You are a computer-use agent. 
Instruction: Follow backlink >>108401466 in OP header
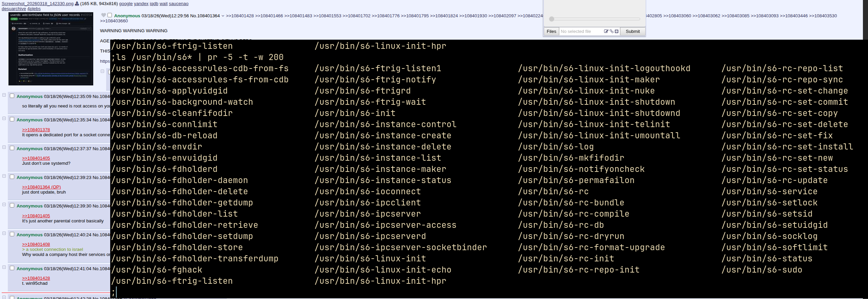tap(269, 16)
